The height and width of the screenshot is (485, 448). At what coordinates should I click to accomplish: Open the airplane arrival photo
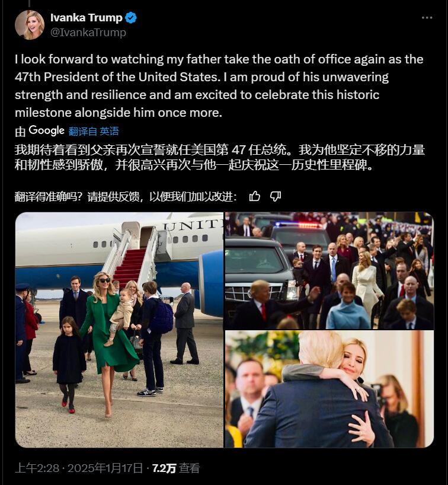(x=119, y=330)
